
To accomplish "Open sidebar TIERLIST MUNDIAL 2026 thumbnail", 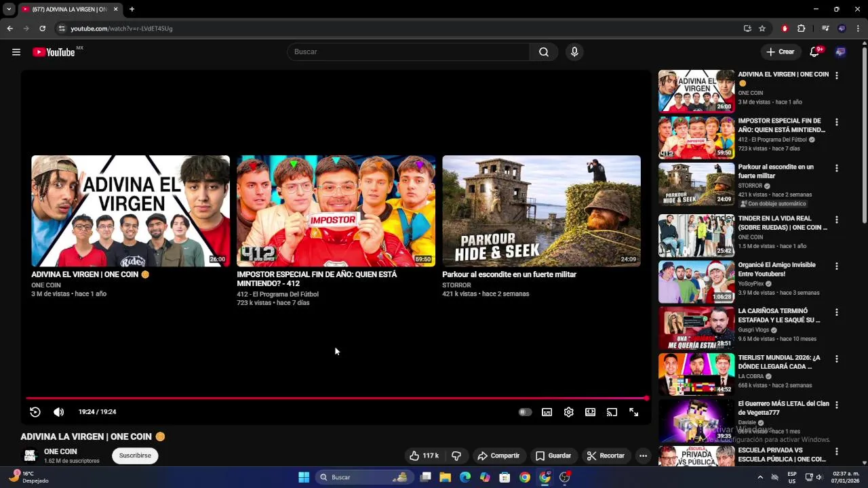I will point(696,374).
